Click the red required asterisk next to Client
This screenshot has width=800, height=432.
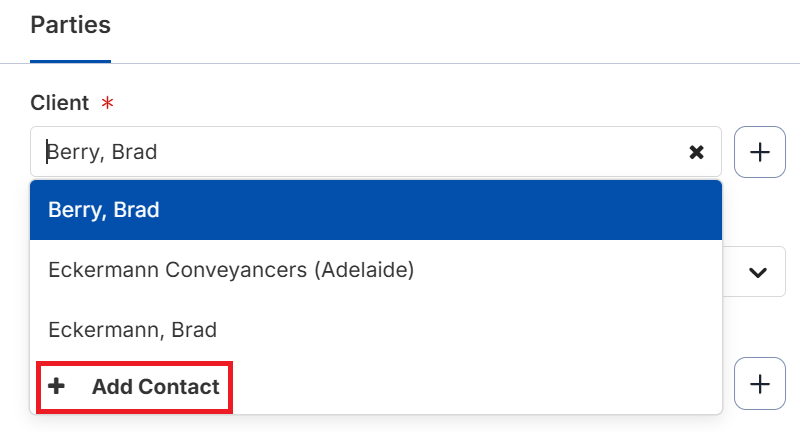coord(107,103)
